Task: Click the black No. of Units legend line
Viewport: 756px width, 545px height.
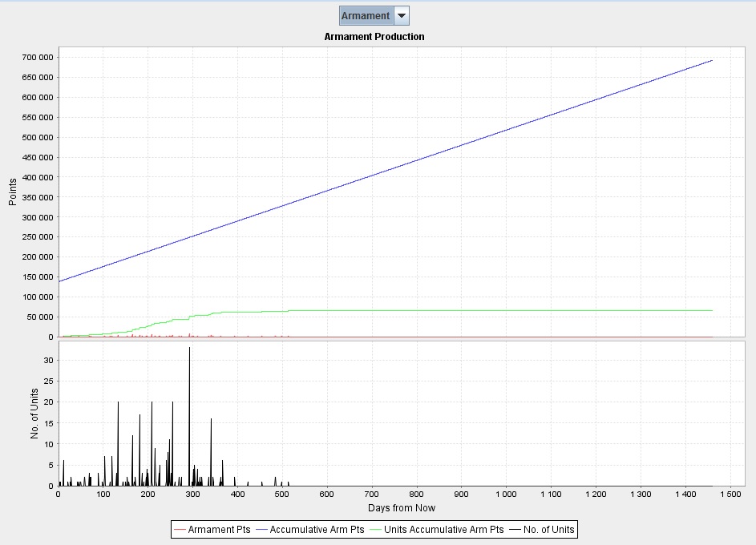Action: [515, 530]
